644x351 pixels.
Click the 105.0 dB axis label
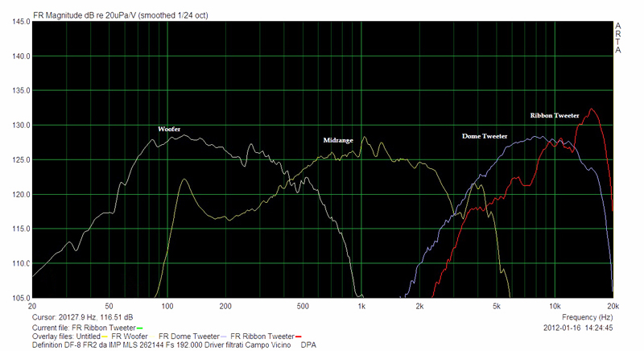[16, 298]
